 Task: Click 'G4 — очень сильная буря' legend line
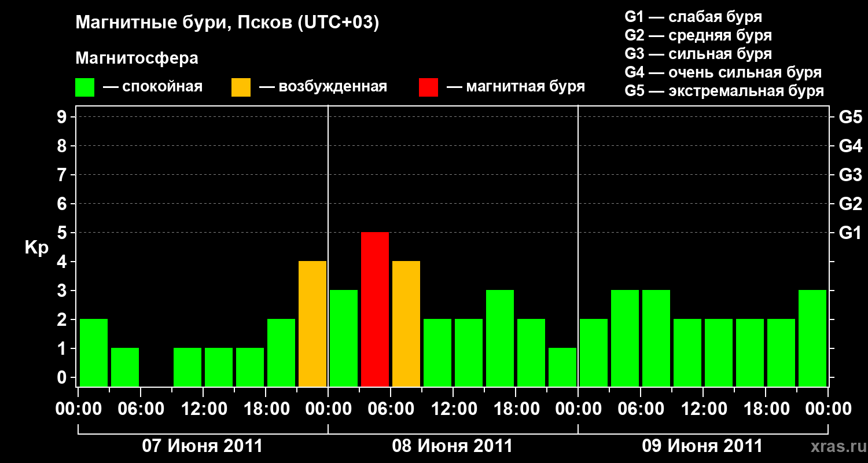723,72
